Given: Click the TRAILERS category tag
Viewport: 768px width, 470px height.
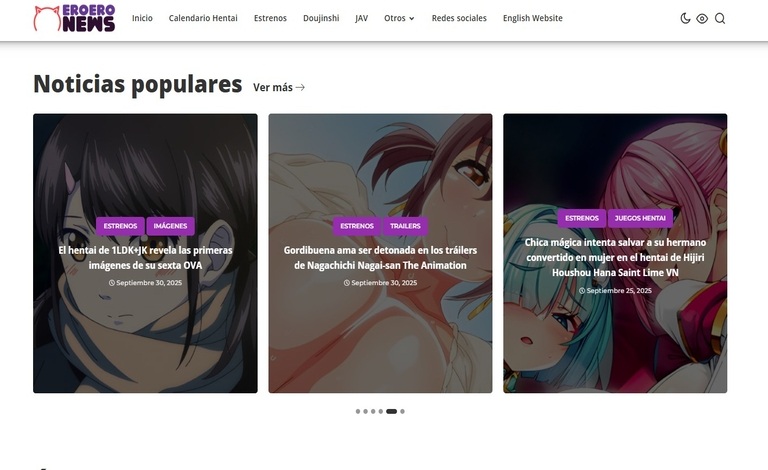Looking at the screenshot, I should click(406, 226).
